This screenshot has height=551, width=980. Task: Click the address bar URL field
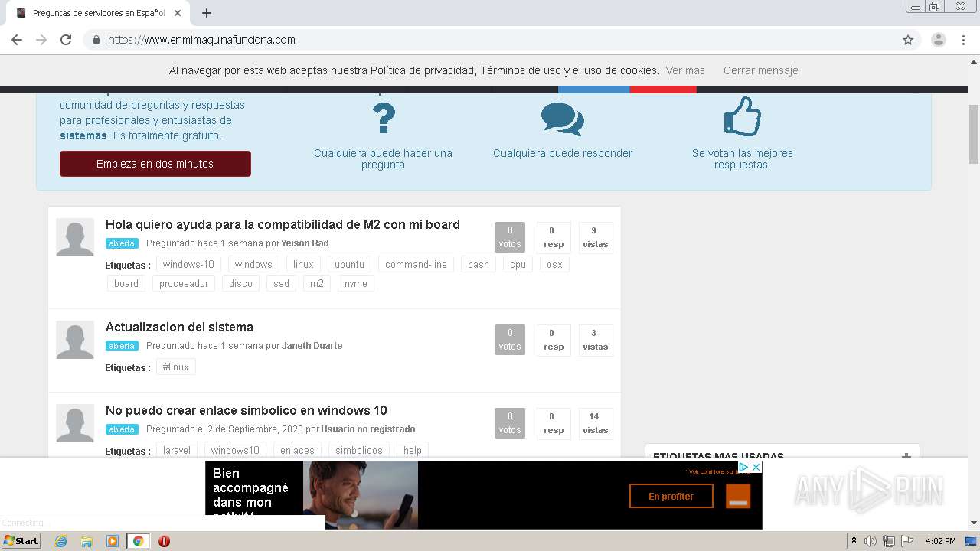(x=490, y=40)
